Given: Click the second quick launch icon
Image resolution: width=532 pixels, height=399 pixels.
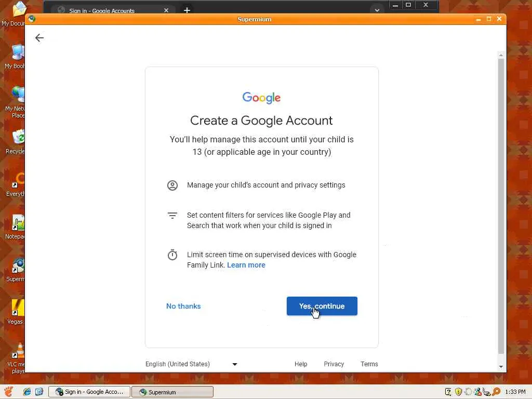Looking at the screenshot, I should click(x=39, y=392).
